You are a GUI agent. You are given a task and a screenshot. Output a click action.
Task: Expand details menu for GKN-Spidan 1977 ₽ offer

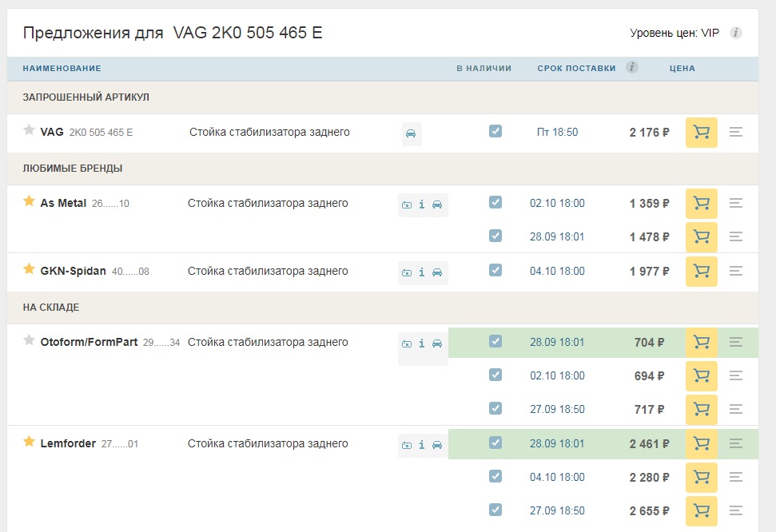coord(736,272)
